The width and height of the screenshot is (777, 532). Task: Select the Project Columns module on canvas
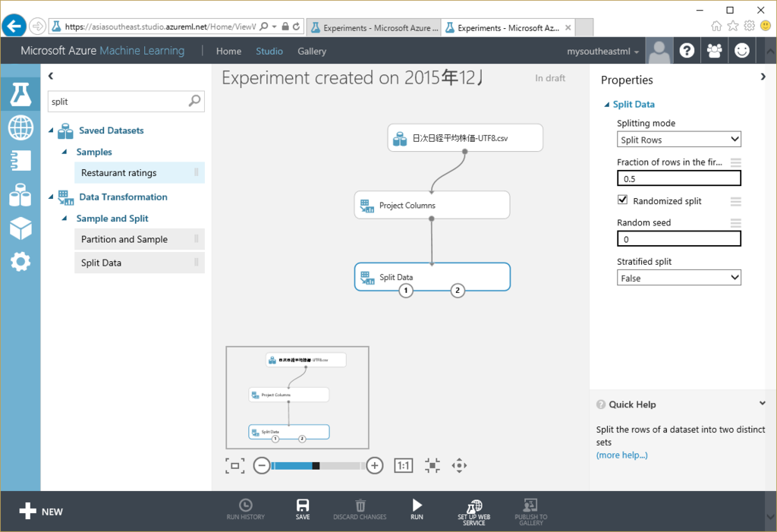click(x=432, y=205)
